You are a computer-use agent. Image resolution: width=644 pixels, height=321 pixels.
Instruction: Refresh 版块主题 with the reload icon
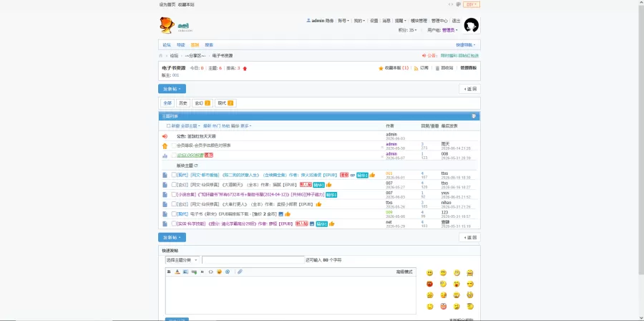(x=196, y=166)
